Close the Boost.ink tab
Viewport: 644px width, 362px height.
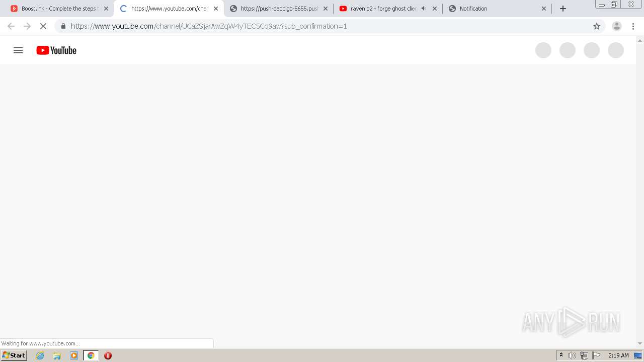(106, 9)
